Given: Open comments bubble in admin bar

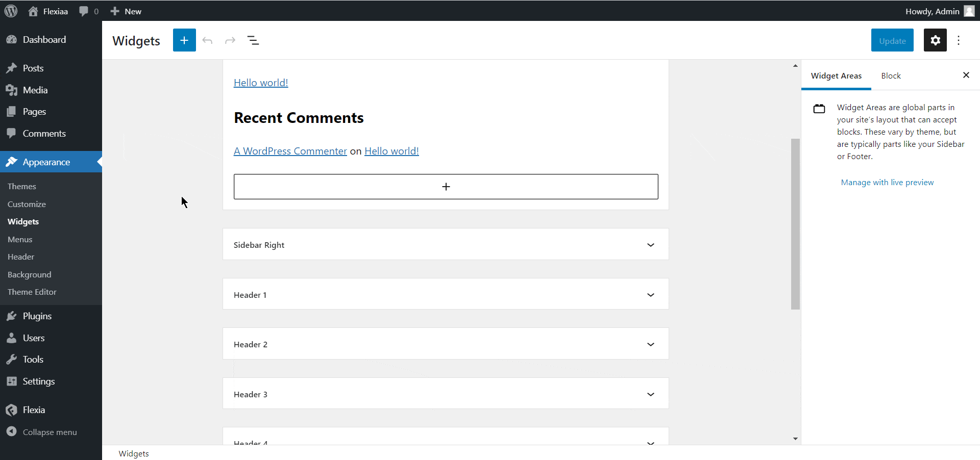Looking at the screenshot, I should [x=88, y=11].
